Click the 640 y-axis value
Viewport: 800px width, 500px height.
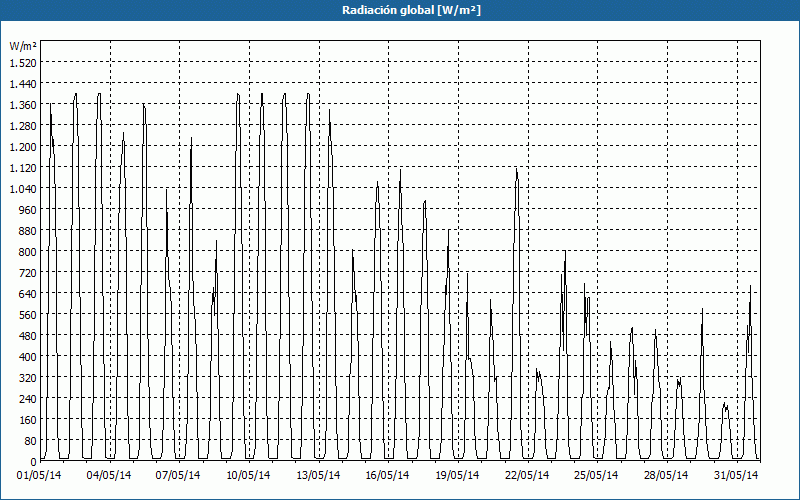(28, 293)
